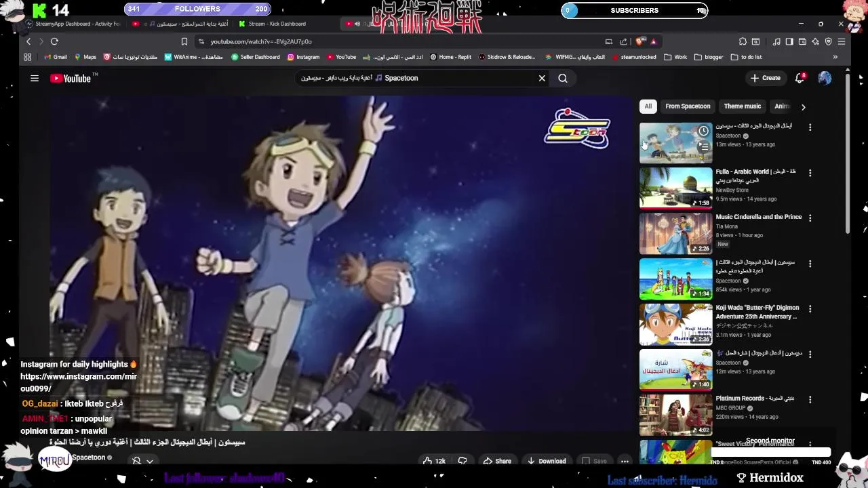Open more actions ellipsis below the video
Viewport: 868px width, 488px height.
tap(625, 461)
